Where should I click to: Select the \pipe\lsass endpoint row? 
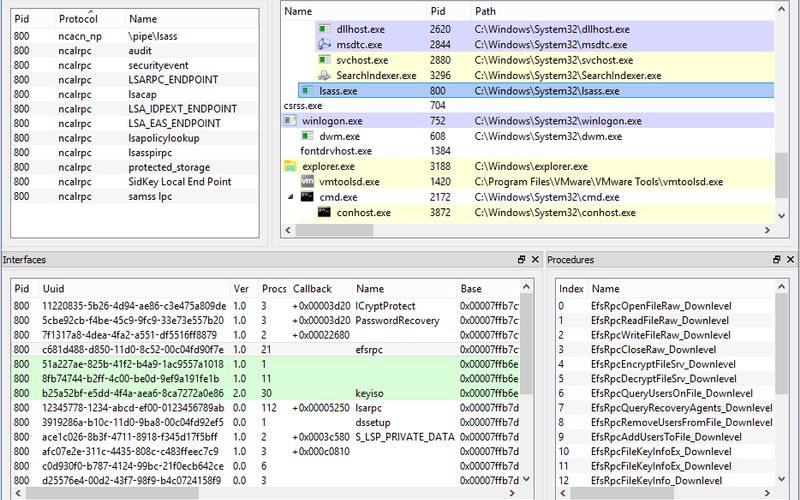tap(135, 36)
